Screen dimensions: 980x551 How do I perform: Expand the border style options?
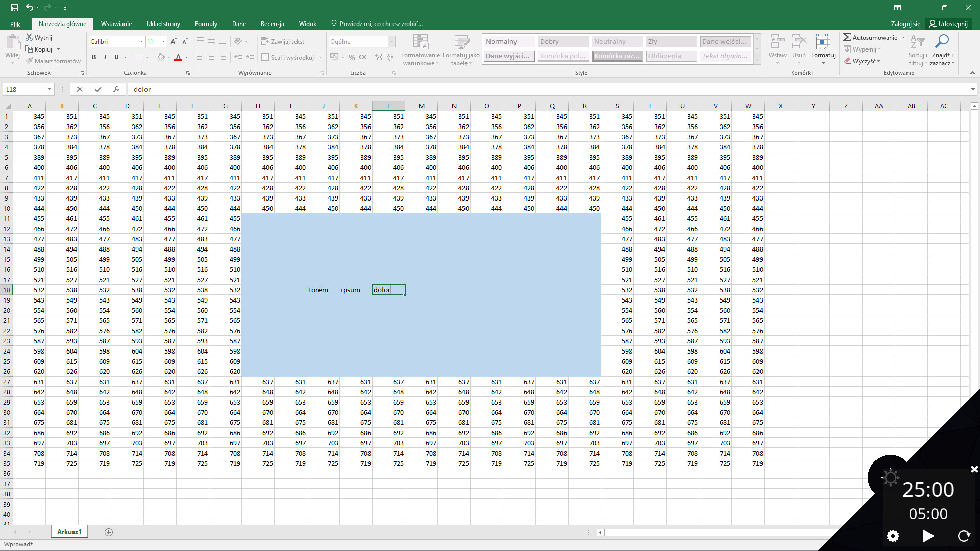pyautogui.click(x=148, y=57)
